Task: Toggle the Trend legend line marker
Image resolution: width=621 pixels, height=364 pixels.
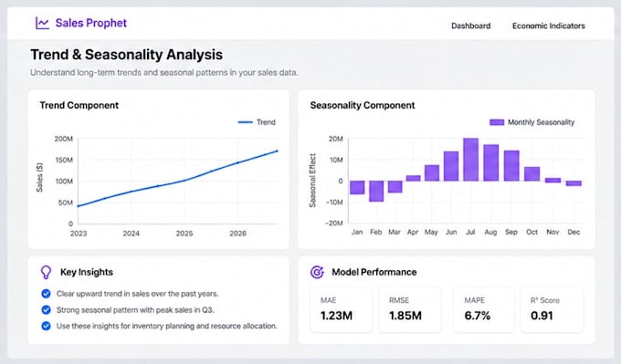Action: point(245,122)
